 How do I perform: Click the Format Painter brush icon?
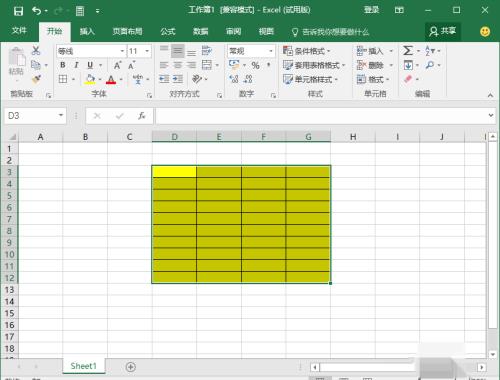[36, 79]
